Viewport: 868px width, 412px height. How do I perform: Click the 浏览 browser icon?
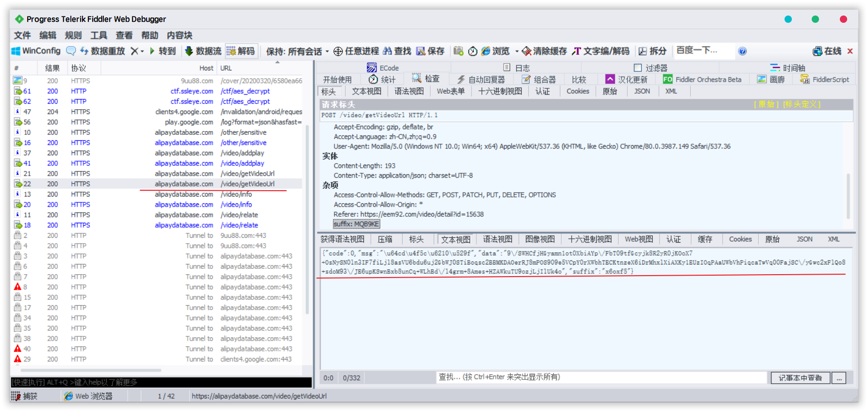pyautogui.click(x=495, y=51)
